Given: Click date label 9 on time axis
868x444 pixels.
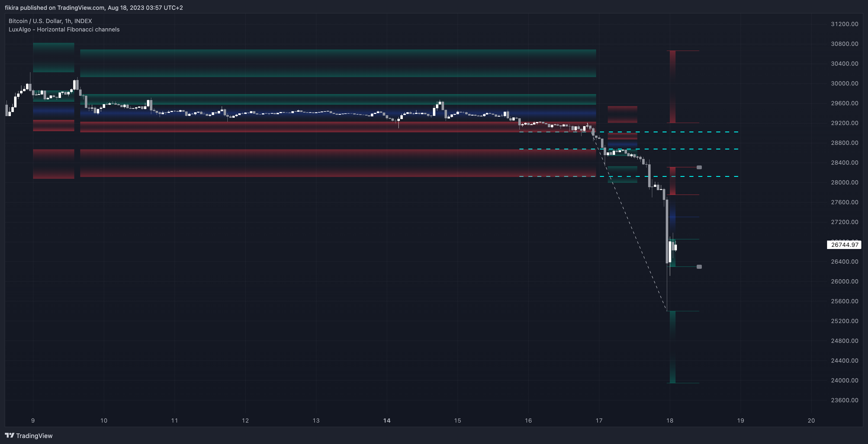Looking at the screenshot, I should coord(33,420).
